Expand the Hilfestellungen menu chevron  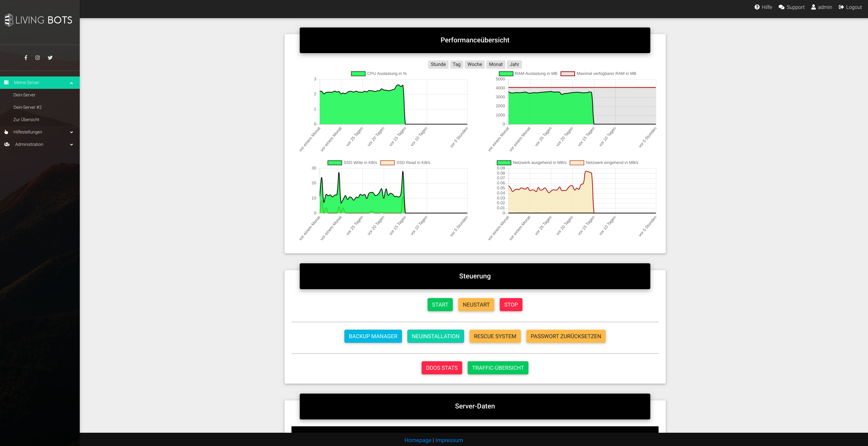(x=71, y=132)
